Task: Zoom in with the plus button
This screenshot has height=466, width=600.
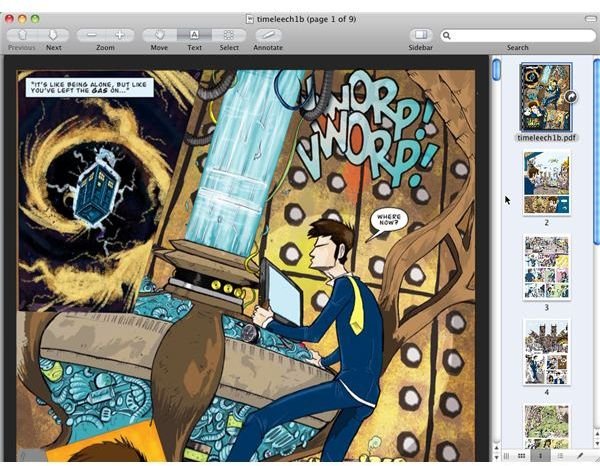Action: coord(120,35)
